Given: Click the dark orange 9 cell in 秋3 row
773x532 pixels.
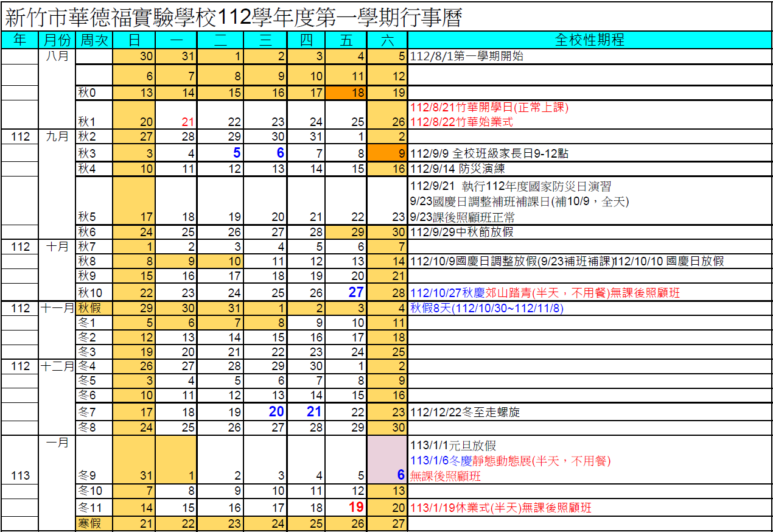Looking at the screenshot, I should point(386,153).
